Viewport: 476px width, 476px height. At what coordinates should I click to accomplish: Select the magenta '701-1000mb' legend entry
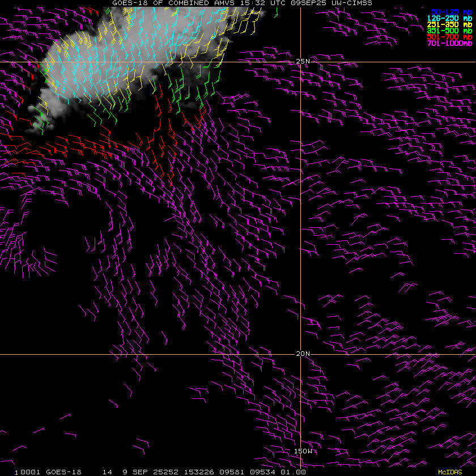point(449,43)
